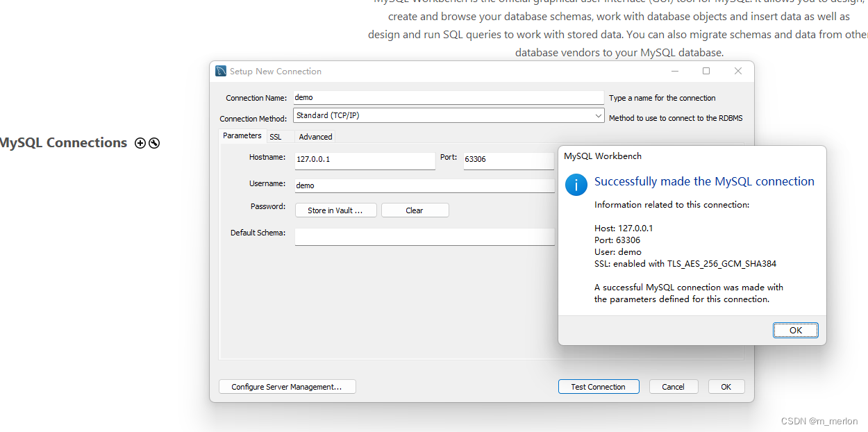The width and height of the screenshot is (868, 432).
Task: Click the 'Host: 127.0.0.1' line
Action: 624,228
